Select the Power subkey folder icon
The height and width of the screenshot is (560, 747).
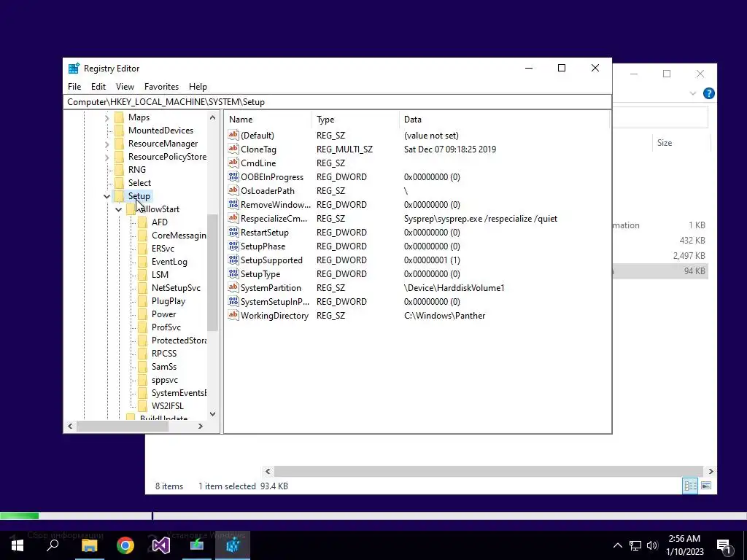(142, 314)
